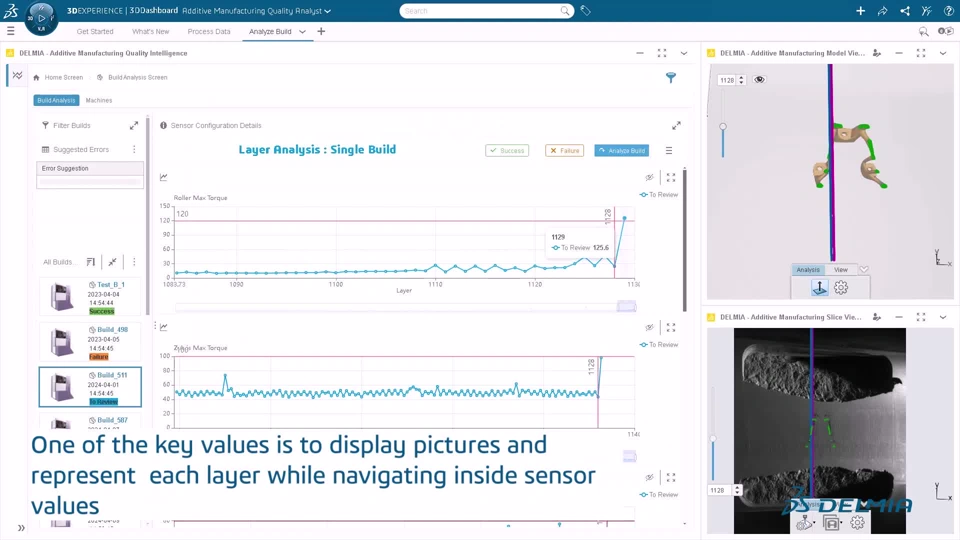Click the plus add icon in top bar
Screen dimensions: 960x540
[860, 10]
